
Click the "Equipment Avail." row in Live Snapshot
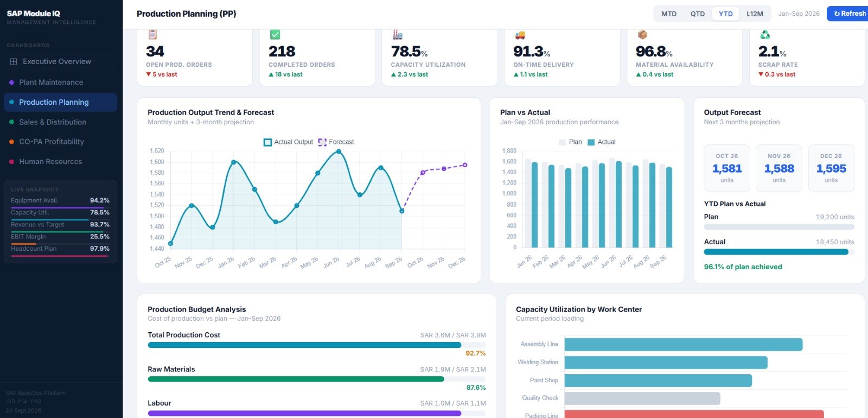[60, 201]
